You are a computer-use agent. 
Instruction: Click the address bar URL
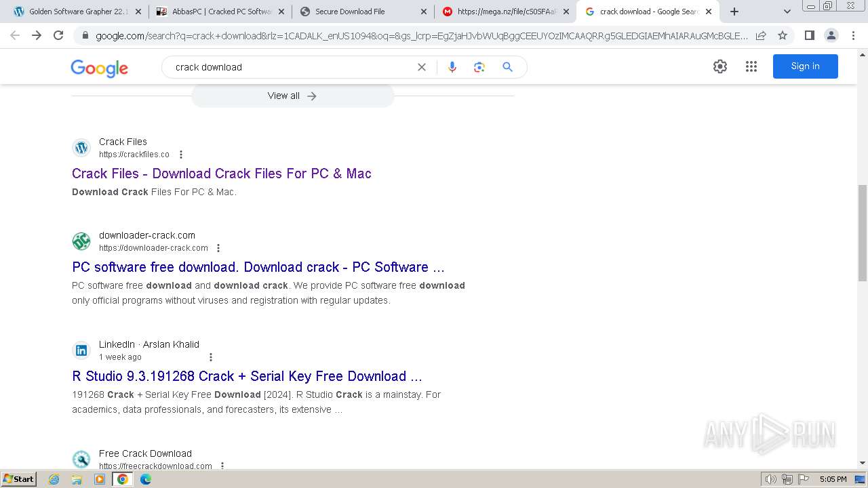point(420,35)
